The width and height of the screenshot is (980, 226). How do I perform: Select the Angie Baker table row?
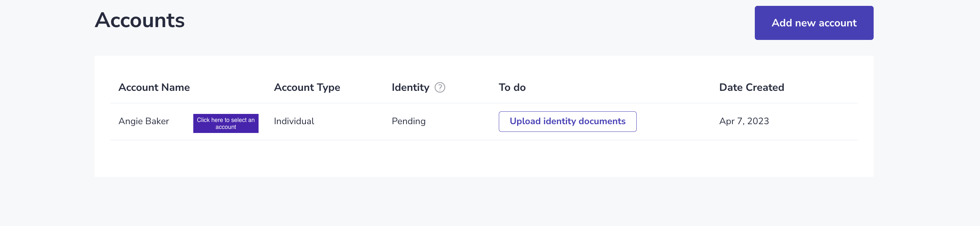[484, 122]
